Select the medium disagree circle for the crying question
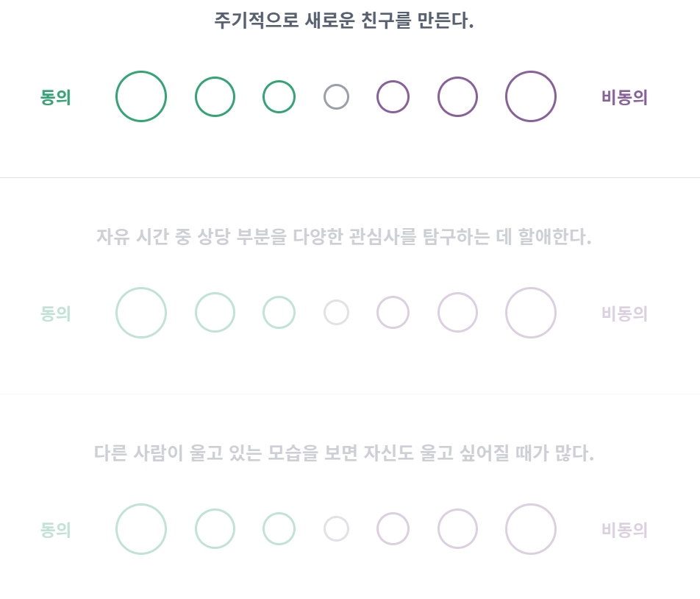This screenshot has height=599, width=700. (x=457, y=528)
